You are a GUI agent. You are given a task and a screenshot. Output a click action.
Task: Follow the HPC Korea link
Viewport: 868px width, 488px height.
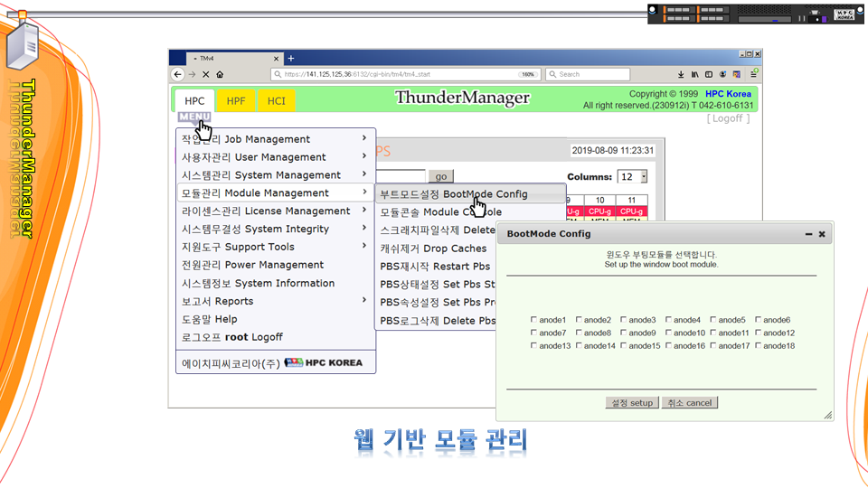(x=728, y=94)
